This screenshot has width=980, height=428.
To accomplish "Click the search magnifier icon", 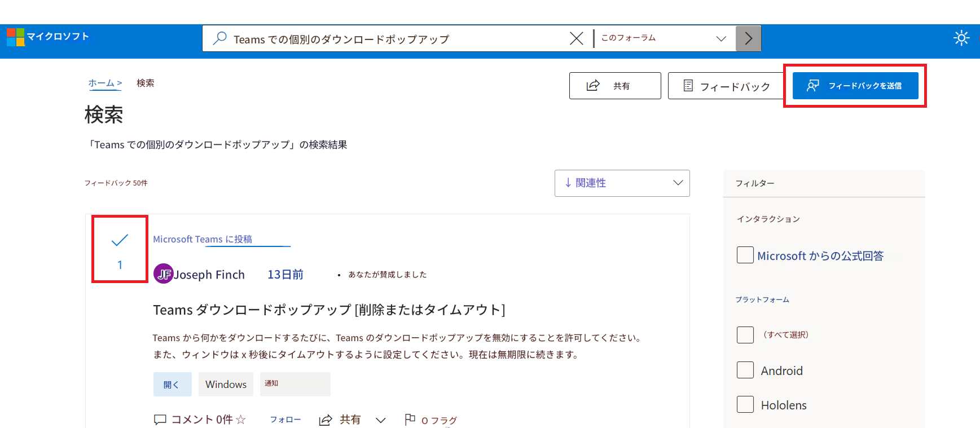I will click(219, 38).
